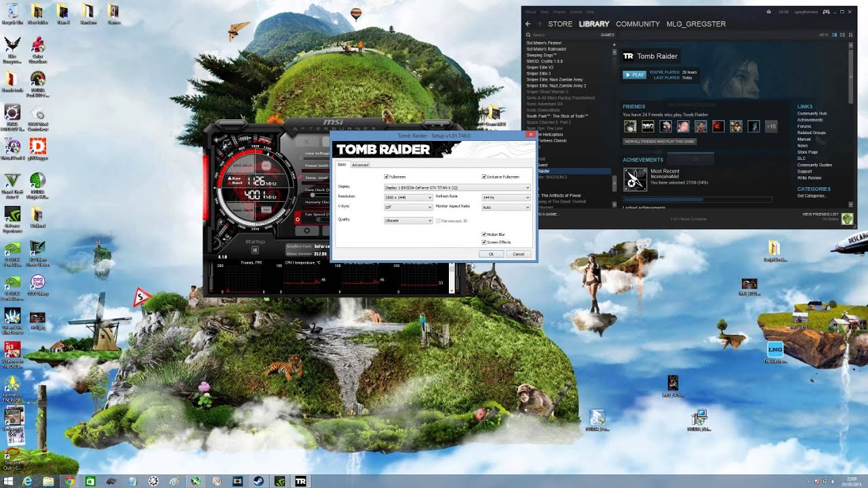Click Cancel in Tomb Raider setup
Viewport: 868px width, 488px height.
(x=518, y=254)
